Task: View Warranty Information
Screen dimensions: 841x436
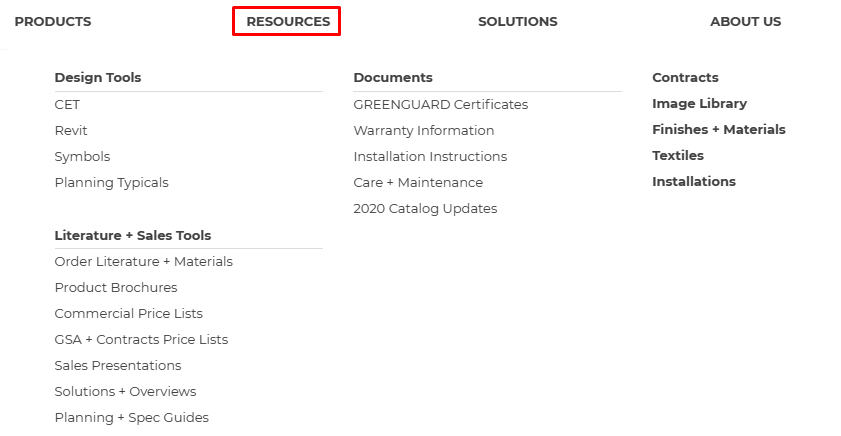Action: point(423,130)
